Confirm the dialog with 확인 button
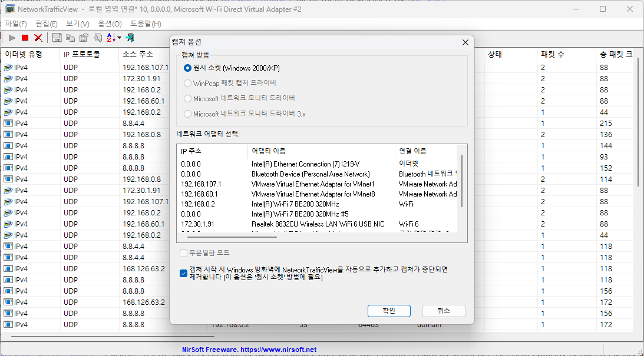 point(389,311)
